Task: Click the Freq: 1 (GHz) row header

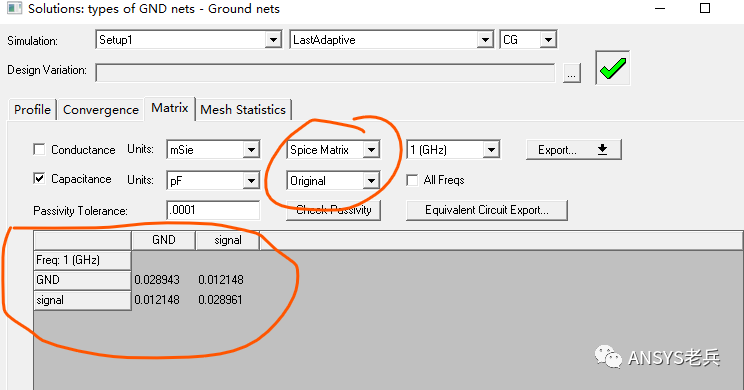Action: click(x=82, y=260)
